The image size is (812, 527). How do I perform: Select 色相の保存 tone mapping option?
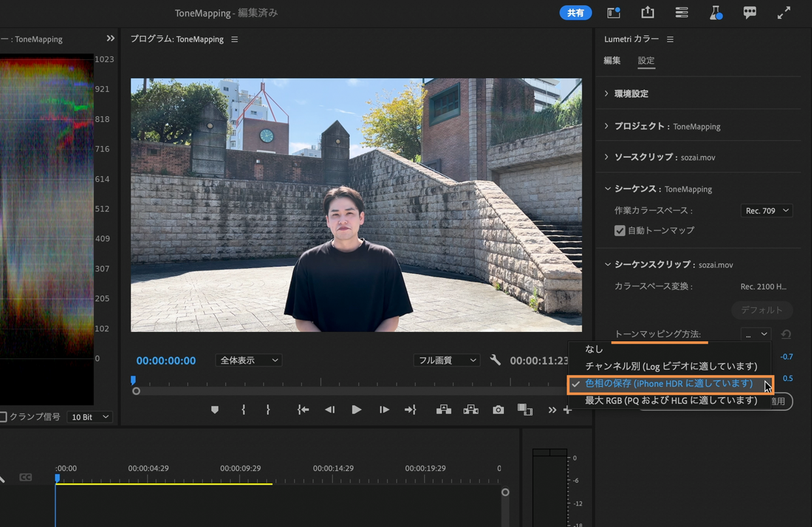click(x=668, y=384)
